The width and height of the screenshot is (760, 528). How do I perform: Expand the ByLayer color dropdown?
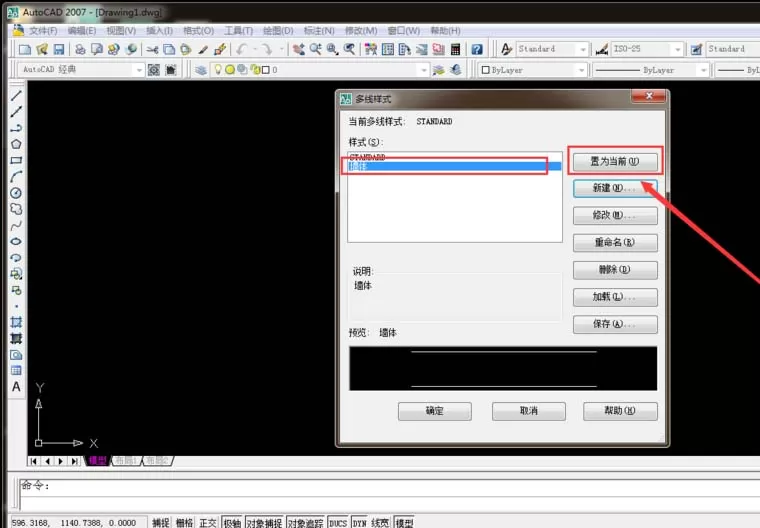click(x=533, y=70)
